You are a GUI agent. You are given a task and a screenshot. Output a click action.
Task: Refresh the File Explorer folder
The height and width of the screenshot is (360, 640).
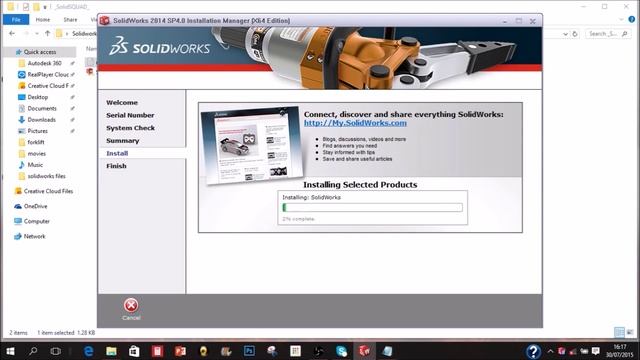coord(575,34)
